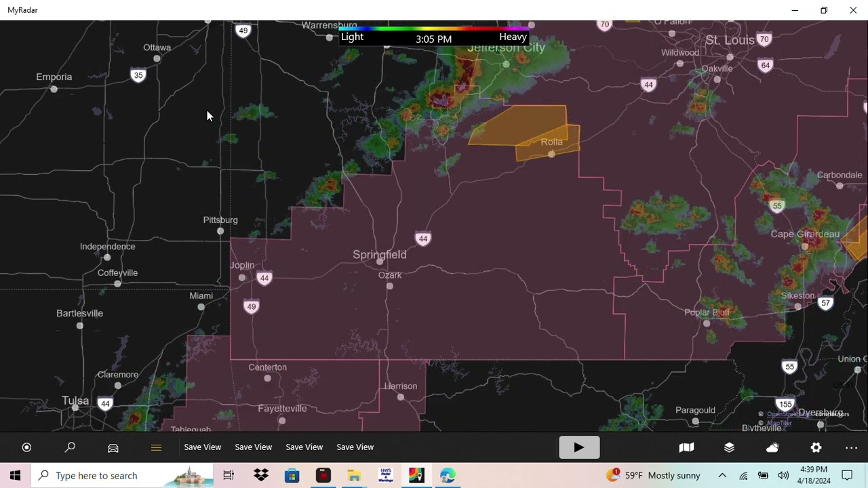The height and width of the screenshot is (488, 868).
Task: Click the 3:05 PM radar timestamp
Action: pos(433,39)
